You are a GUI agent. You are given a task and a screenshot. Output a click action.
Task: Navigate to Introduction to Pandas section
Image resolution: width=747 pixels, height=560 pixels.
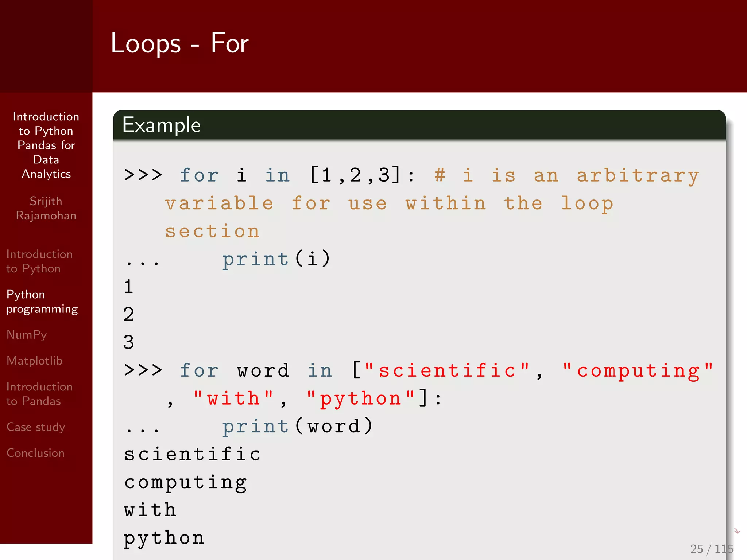pyautogui.click(x=39, y=394)
